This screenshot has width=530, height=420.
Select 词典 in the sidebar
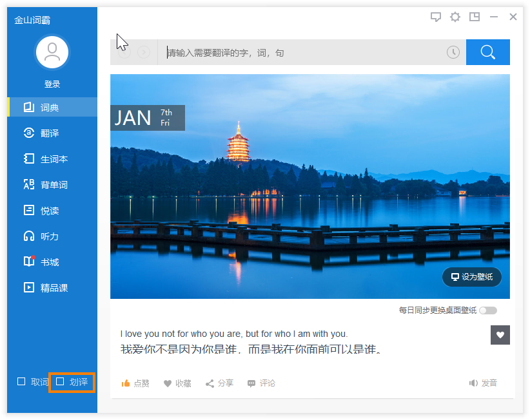pyautogui.click(x=52, y=108)
